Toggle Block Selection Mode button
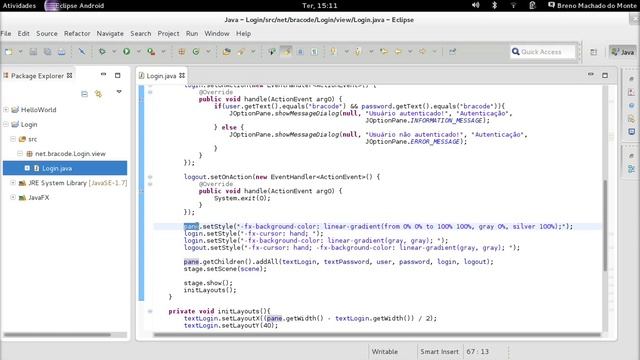 [x=300, y=52]
